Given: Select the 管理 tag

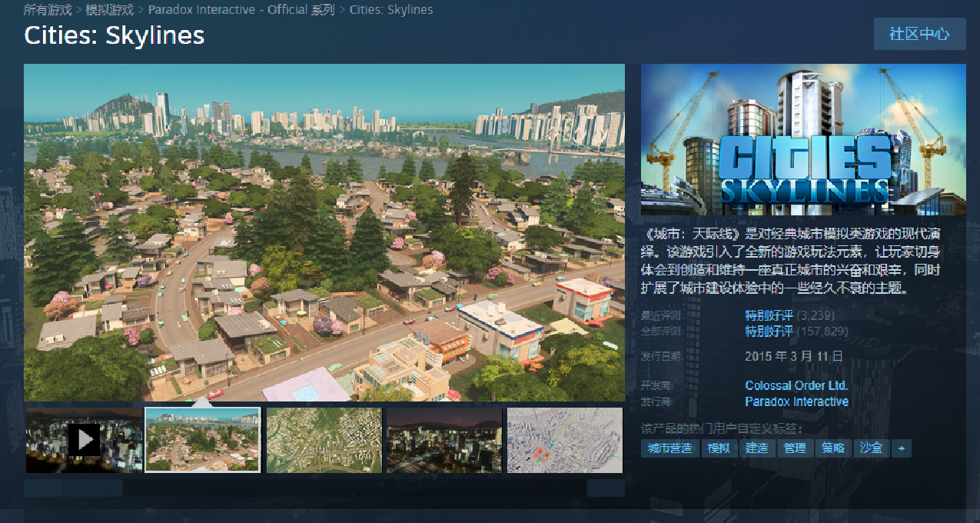Looking at the screenshot, I should coord(796,448).
